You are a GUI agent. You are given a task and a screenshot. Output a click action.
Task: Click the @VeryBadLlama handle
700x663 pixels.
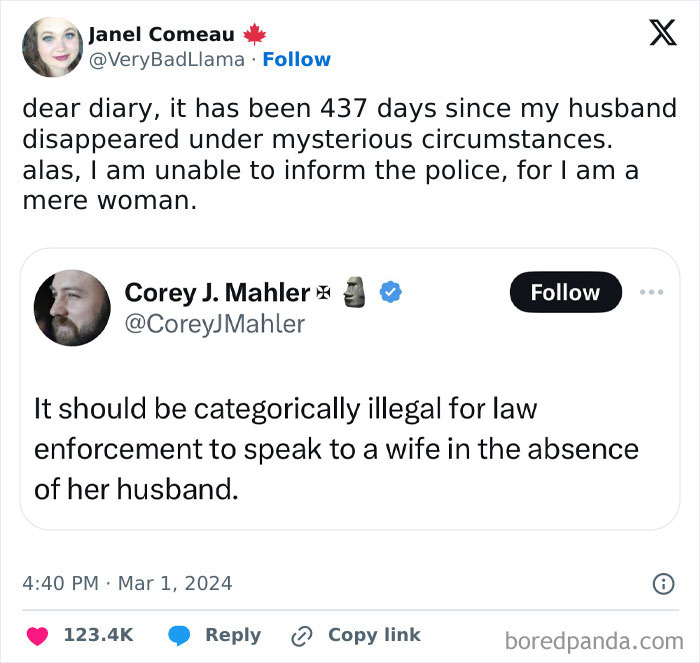click(167, 59)
